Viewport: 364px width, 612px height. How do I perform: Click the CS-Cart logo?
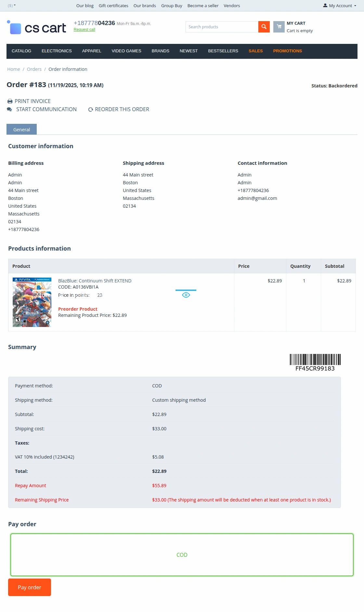point(36,28)
